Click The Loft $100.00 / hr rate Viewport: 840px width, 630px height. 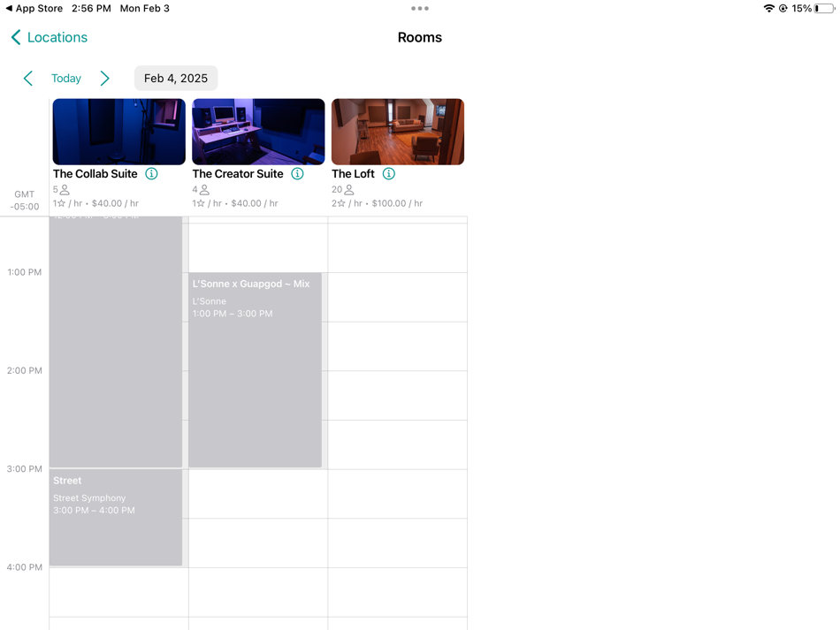398,203
